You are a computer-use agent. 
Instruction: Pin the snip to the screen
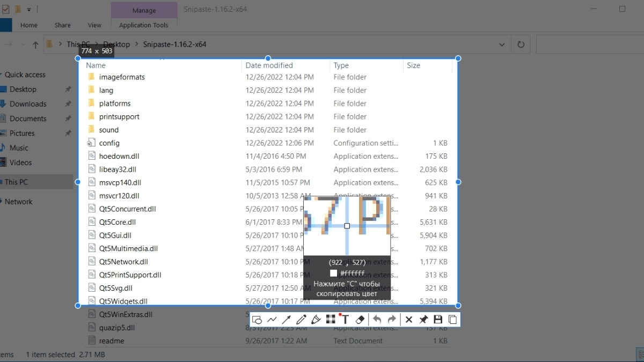423,320
